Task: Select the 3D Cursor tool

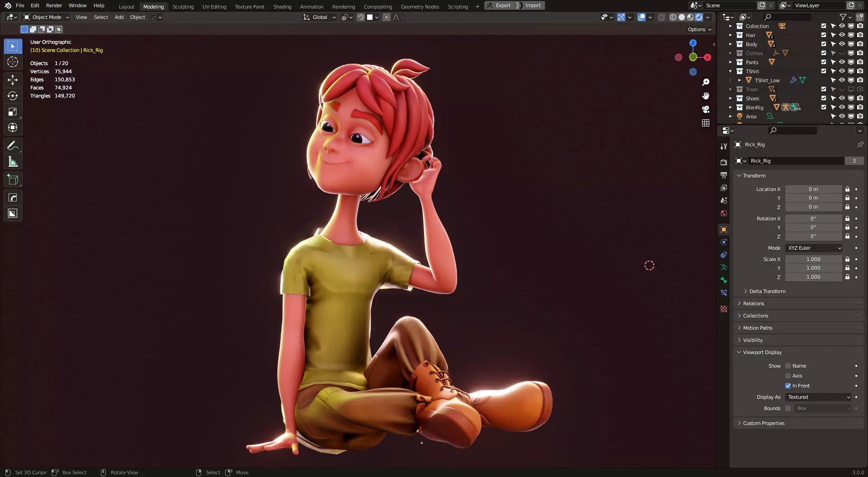Action: coord(13,62)
